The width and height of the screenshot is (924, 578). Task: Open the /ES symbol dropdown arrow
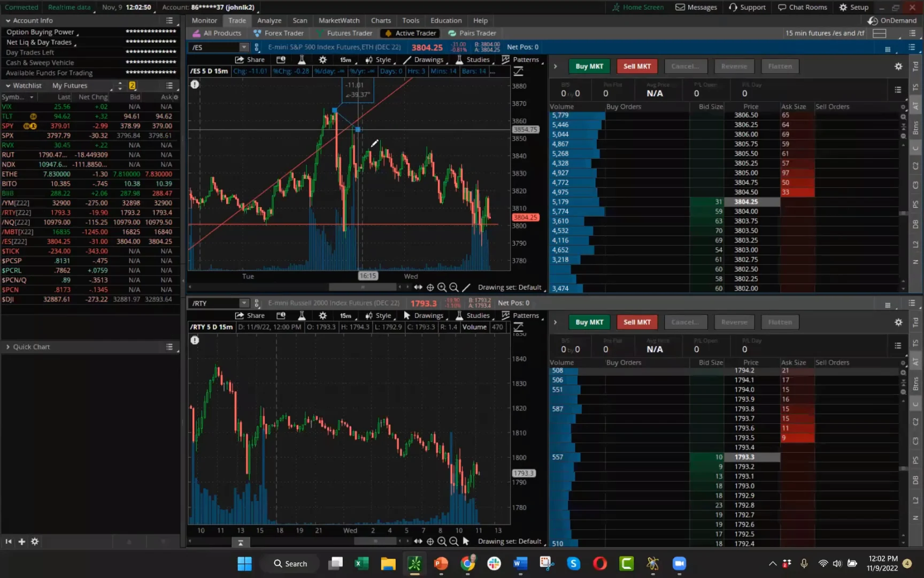(x=244, y=47)
